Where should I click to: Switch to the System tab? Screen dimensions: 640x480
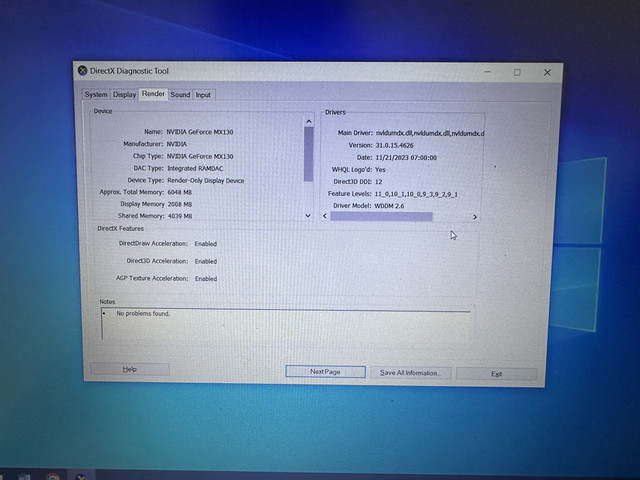(x=96, y=94)
